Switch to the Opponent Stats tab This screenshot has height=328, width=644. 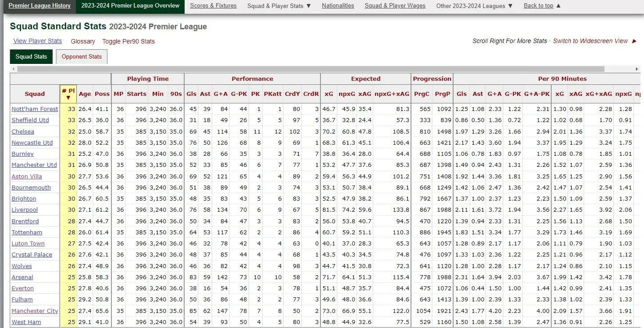point(82,57)
